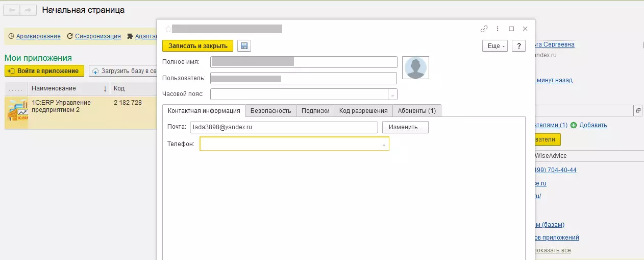Switch to Абоненты (1) tab
The image size is (644, 260).
pos(417,111)
